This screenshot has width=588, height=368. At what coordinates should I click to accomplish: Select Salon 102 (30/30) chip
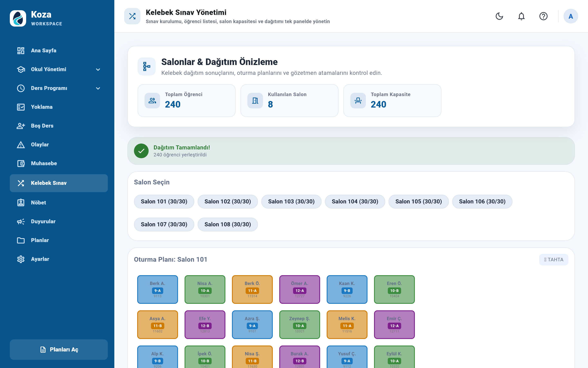pos(228,202)
